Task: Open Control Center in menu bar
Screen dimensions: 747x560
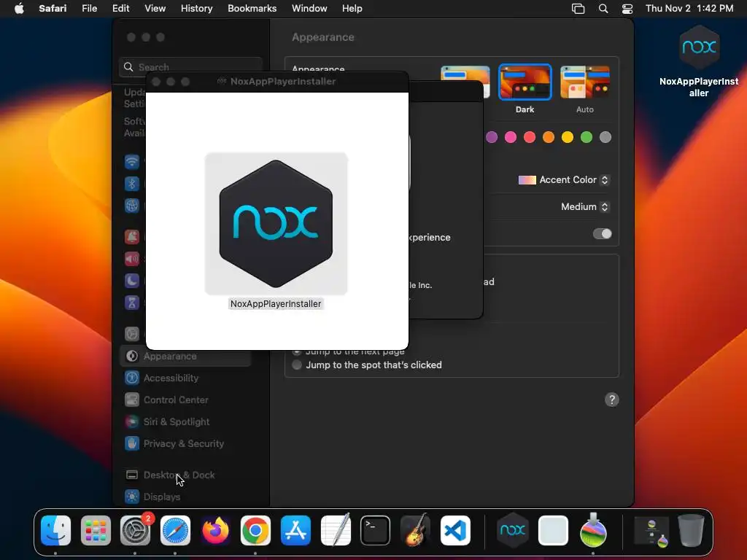Action: pos(627,9)
